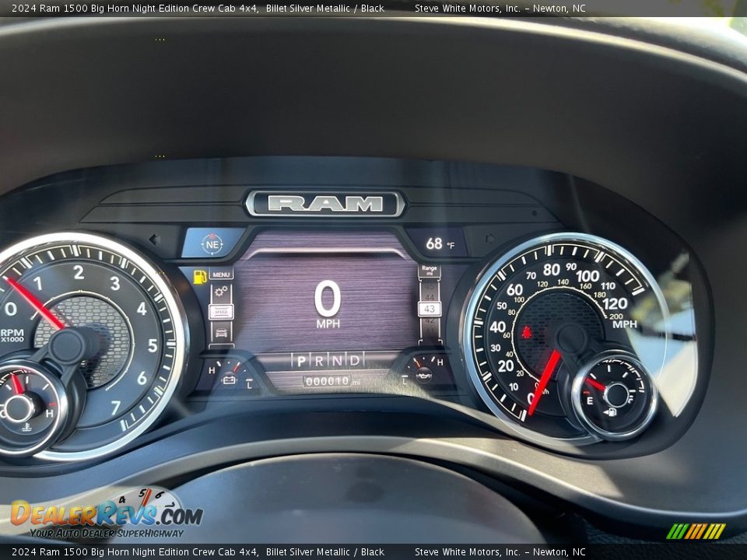
Task: Click the 000010 mi odometer readout
Action: [332, 381]
